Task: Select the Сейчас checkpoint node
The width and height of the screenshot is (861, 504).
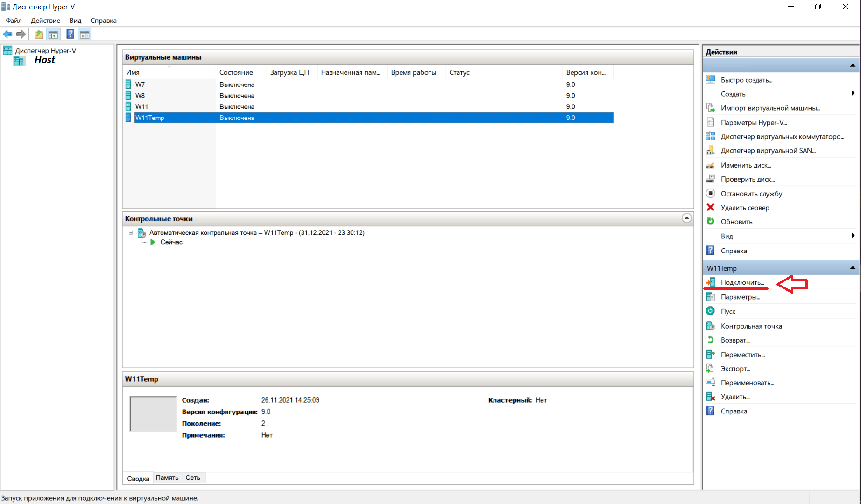Action: coord(171,242)
